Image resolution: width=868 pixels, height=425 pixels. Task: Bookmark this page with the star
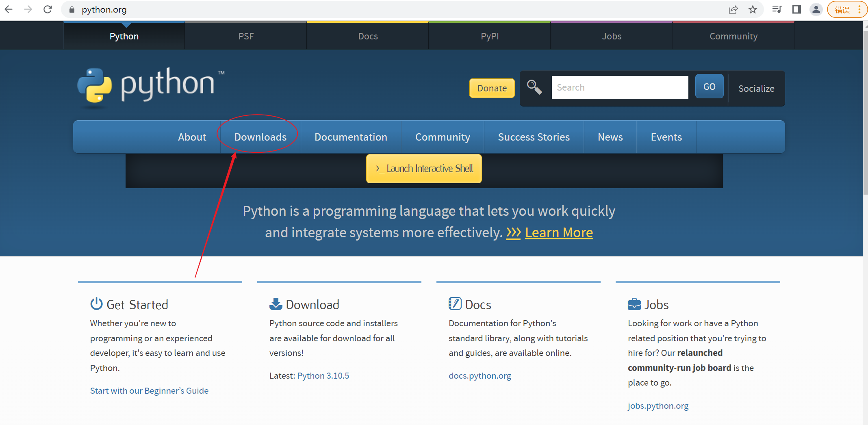pyautogui.click(x=753, y=10)
